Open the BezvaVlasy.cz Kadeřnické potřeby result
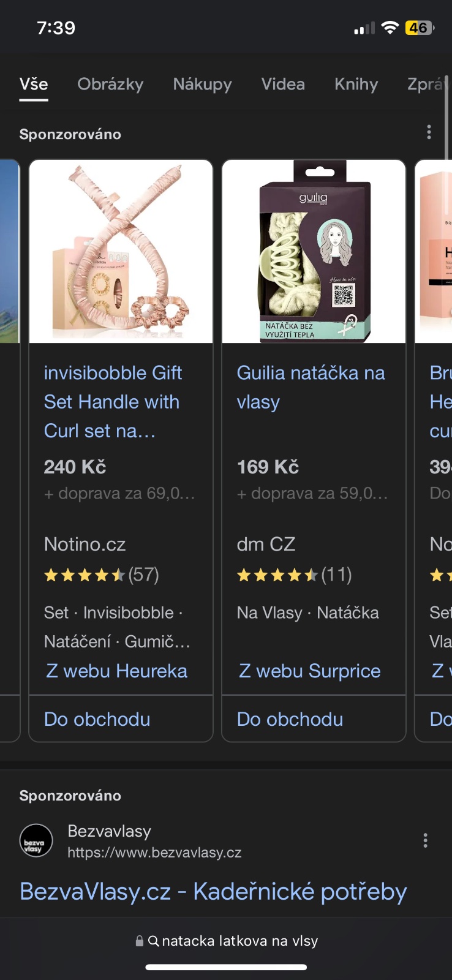 pos(213,892)
